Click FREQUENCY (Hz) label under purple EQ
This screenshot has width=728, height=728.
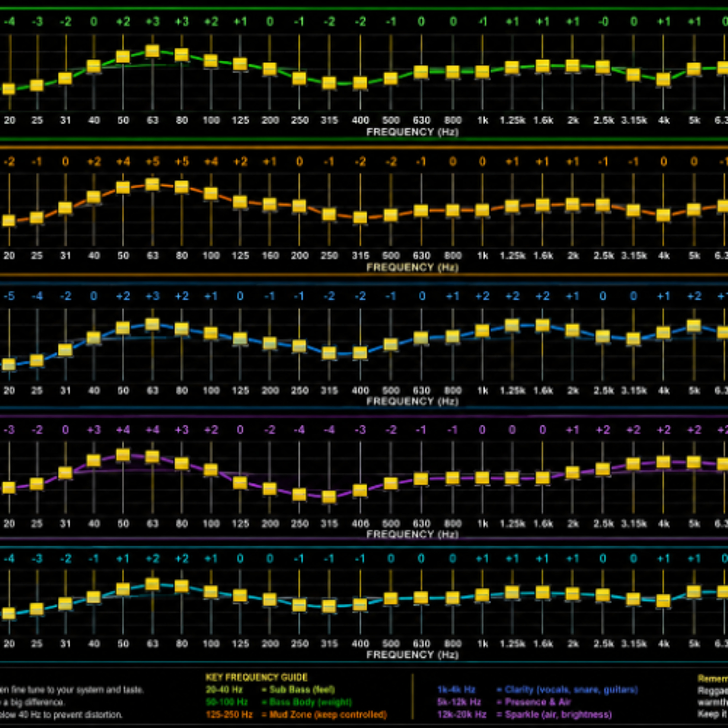click(413, 534)
